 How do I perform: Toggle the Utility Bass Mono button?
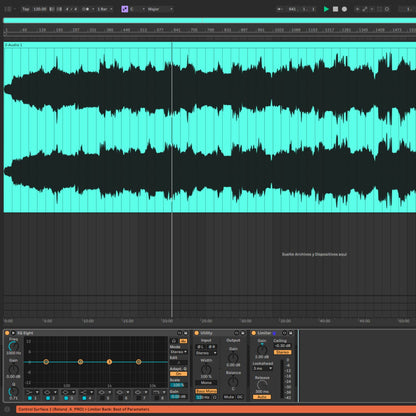pos(206,391)
